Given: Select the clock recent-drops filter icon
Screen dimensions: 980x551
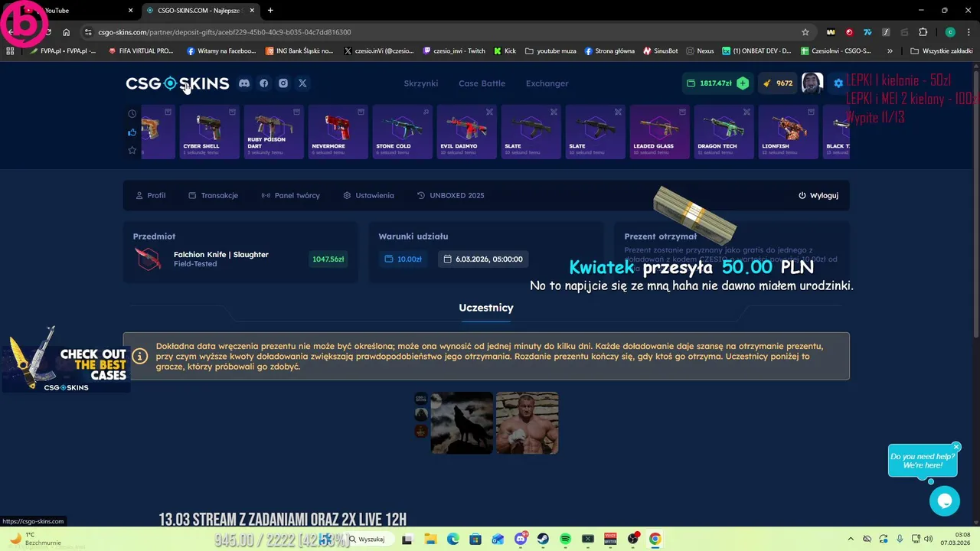Looking at the screenshot, I should tap(132, 114).
